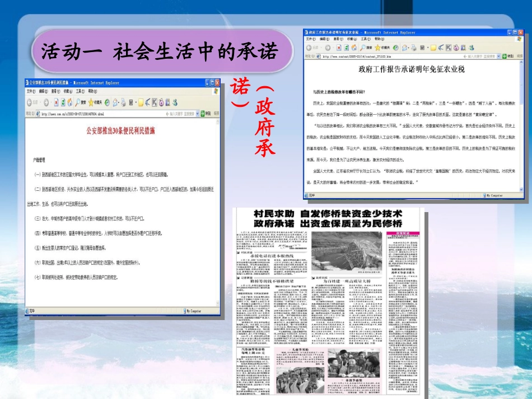This screenshot has width=532, height=399.
Task: Click the Mail icon in 政府工作报告 IE window
Action: (404, 48)
